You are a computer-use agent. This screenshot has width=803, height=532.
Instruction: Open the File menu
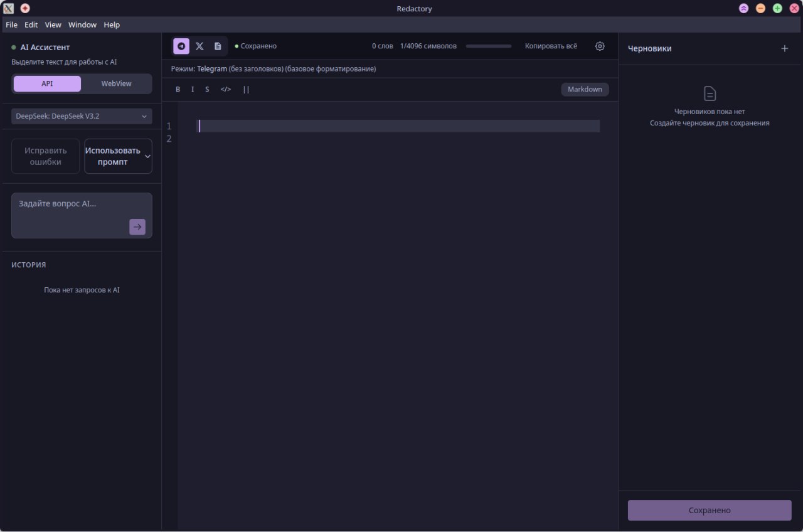tap(11, 24)
